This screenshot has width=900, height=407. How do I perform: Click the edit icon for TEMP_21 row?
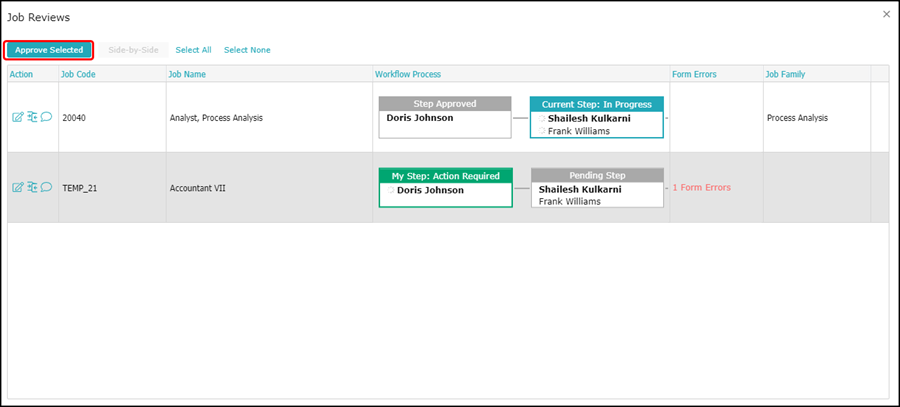(x=17, y=187)
